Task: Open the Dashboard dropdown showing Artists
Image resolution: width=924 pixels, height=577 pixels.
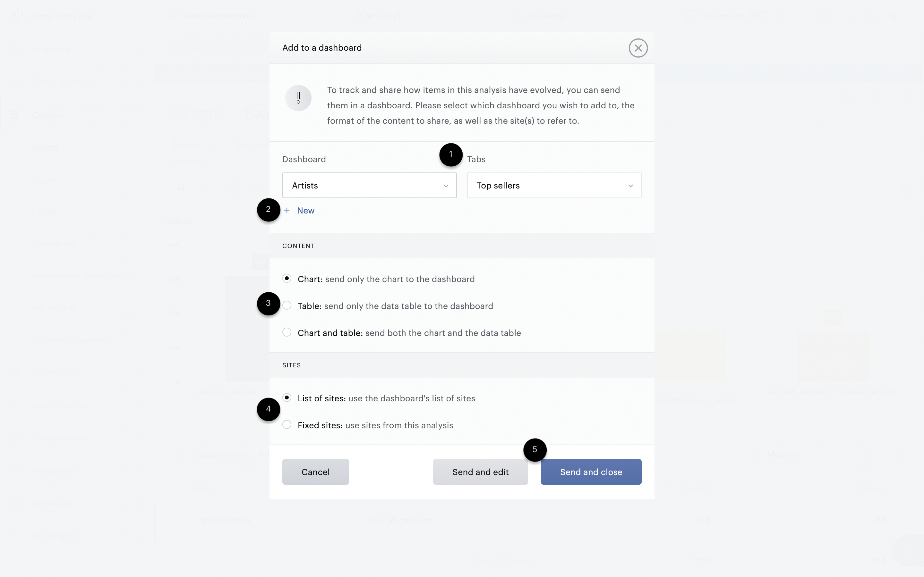Action: coord(369,186)
